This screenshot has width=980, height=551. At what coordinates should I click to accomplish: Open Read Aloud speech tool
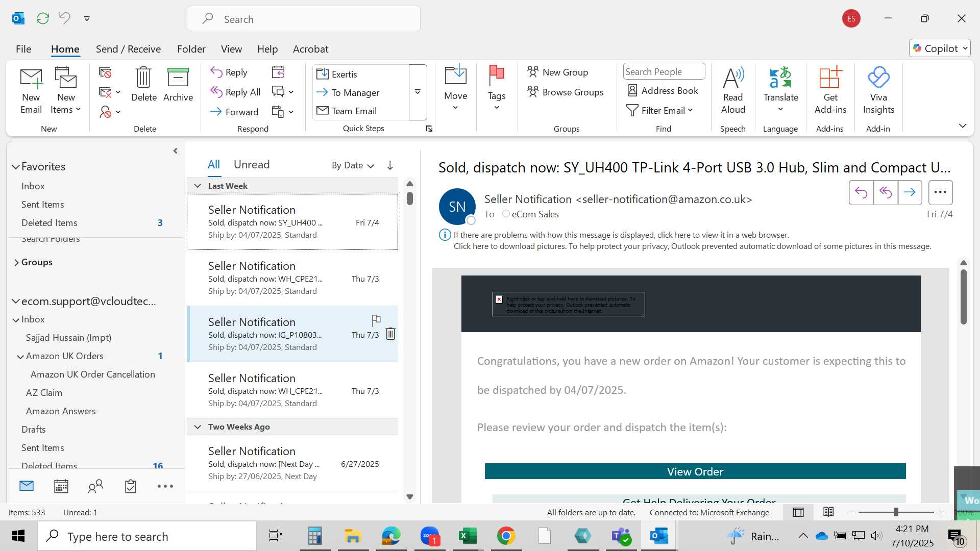click(x=733, y=90)
